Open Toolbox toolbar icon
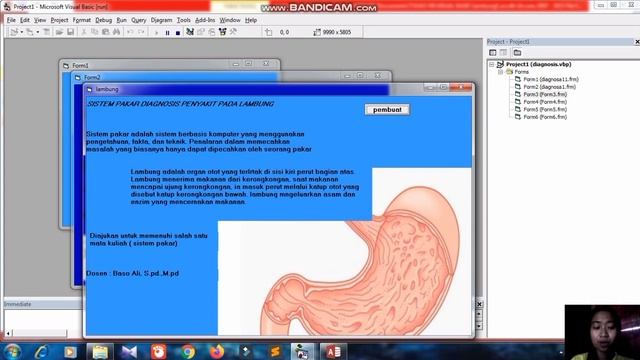This screenshot has width=640, height=360. [233, 32]
